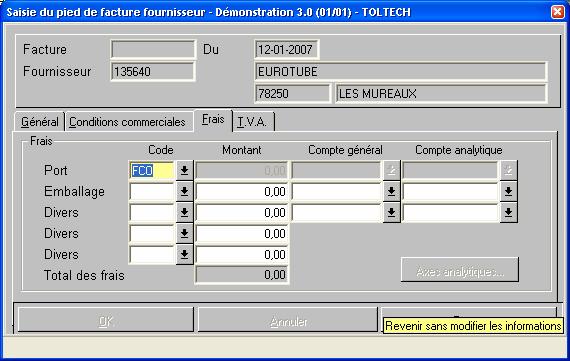Viewport: 570px width, 361px height.
Task: Open the Port code lookup arrow
Action: tap(184, 170)
